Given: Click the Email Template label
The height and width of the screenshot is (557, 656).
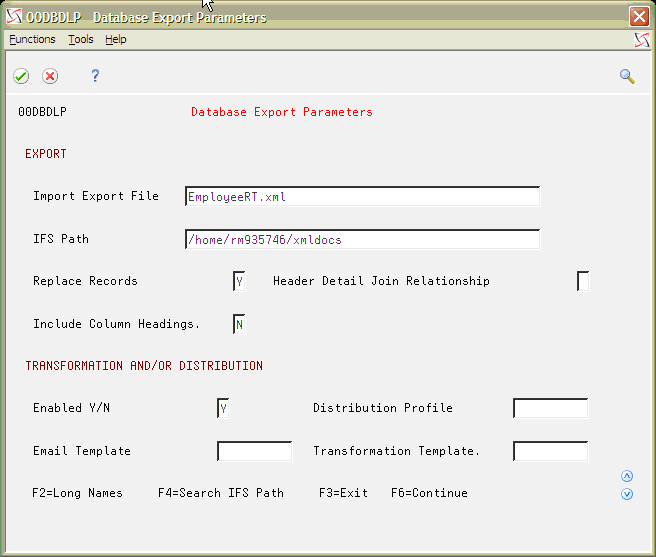Looking at the screenshot, I should 82,451.
